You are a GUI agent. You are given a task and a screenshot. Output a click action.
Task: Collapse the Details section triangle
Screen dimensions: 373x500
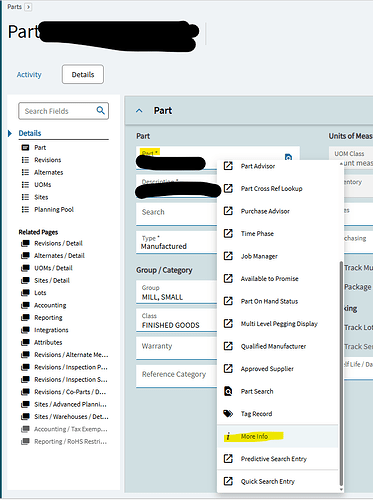coord(10,133)
